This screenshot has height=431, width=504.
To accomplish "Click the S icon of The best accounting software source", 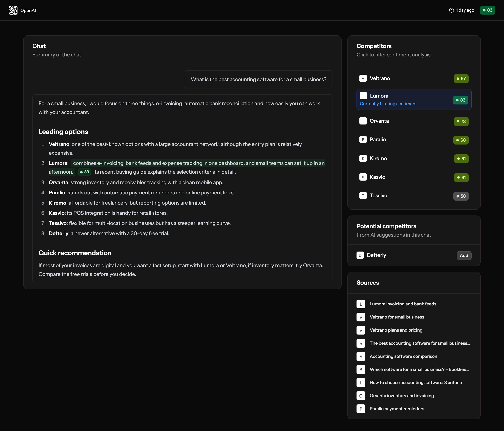I will pos(361,343).
